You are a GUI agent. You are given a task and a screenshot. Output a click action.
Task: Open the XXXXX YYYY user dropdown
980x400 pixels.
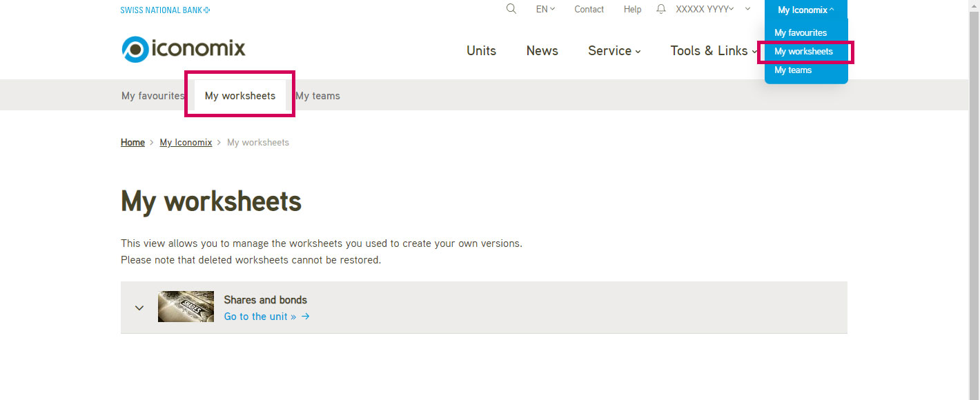point(705,10)
